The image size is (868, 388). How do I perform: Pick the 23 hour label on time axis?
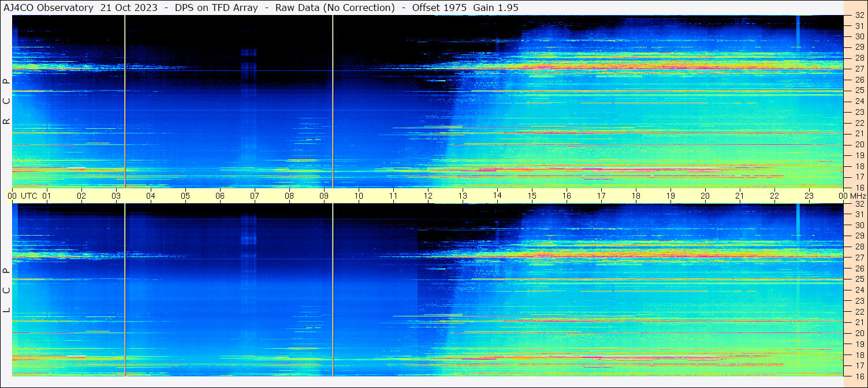point(809,196)
